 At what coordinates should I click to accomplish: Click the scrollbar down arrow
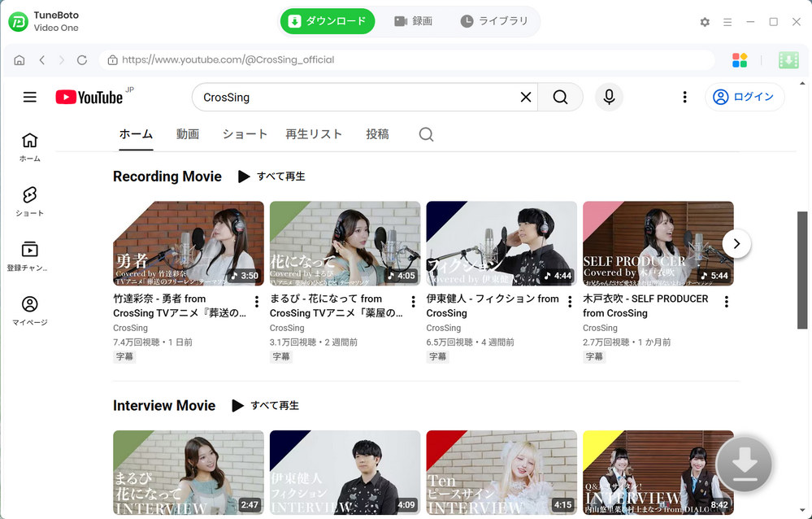(x=802, y=511)
